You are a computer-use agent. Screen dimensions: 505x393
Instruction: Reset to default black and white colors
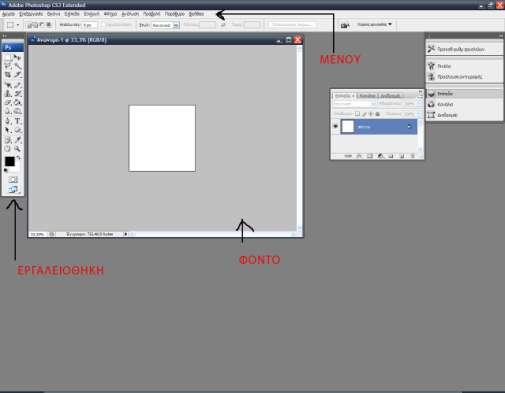point(5,170)
